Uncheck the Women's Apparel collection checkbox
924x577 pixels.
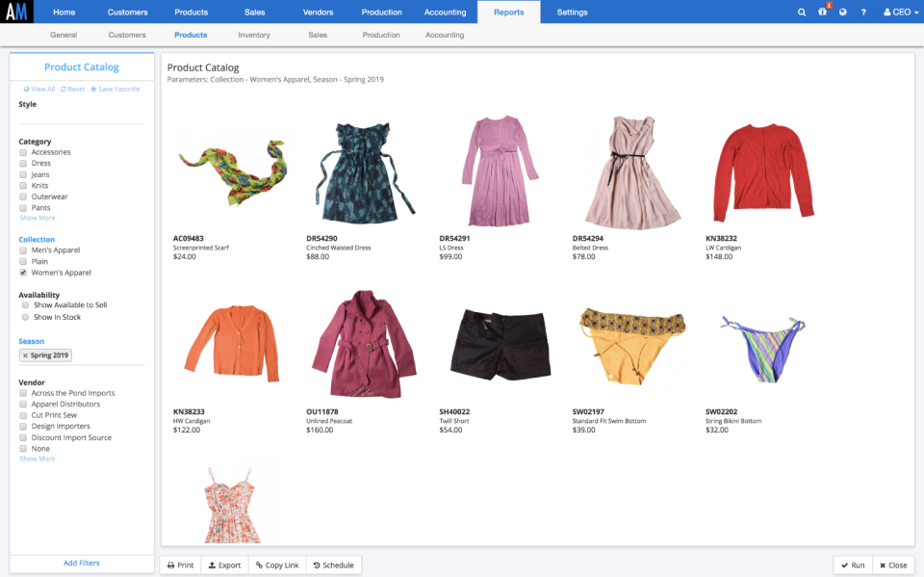point(23,273)
